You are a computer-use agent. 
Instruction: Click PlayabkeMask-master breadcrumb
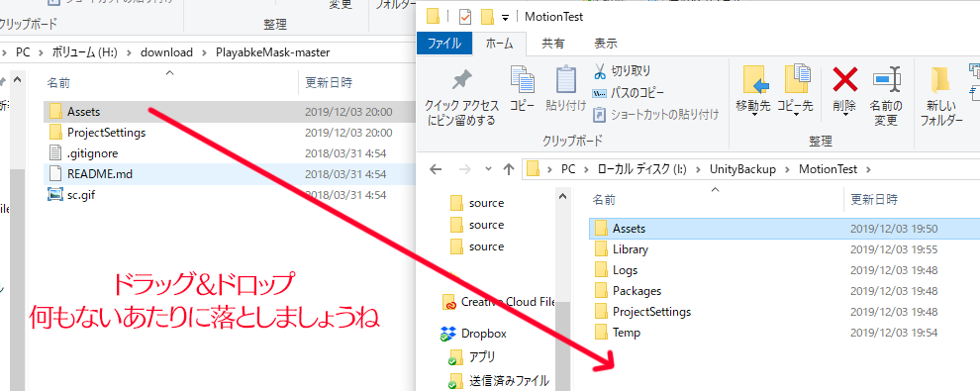point(272,52)
